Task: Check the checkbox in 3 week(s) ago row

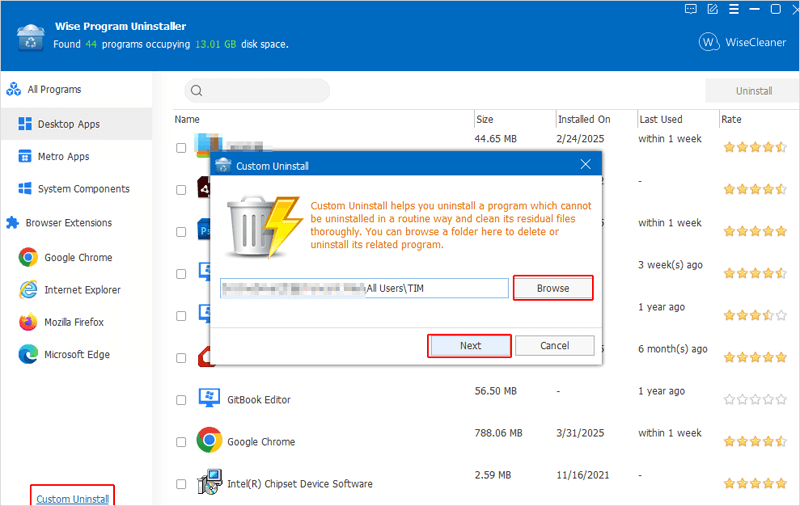Action: (181, 274)
